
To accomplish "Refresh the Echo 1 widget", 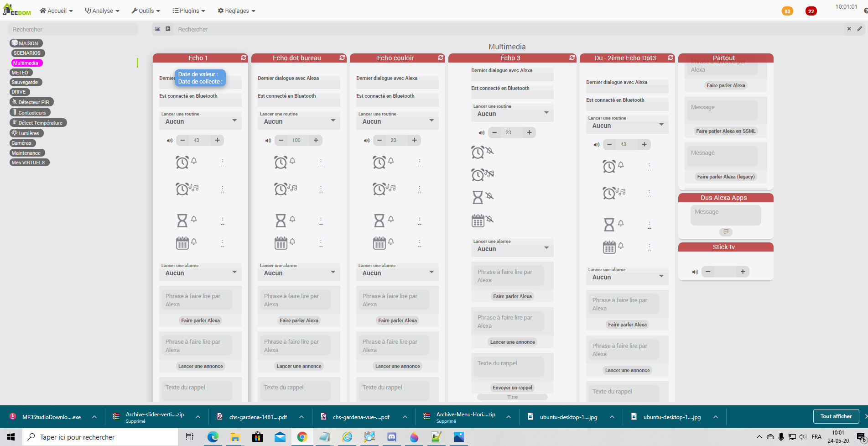I will (x=244, y=58).
